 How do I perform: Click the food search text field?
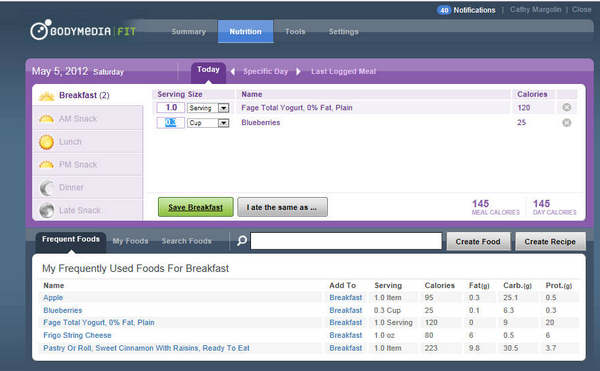[346, 241]
